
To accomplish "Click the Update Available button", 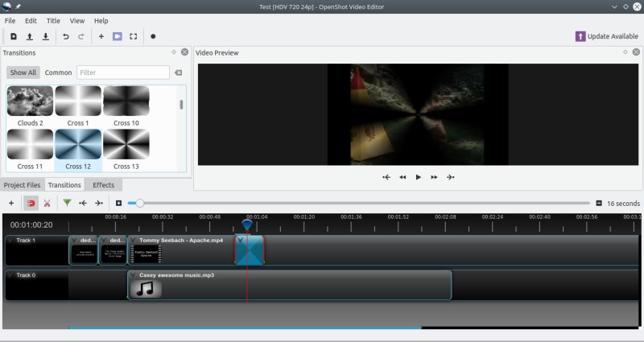I will pos(607,36).
